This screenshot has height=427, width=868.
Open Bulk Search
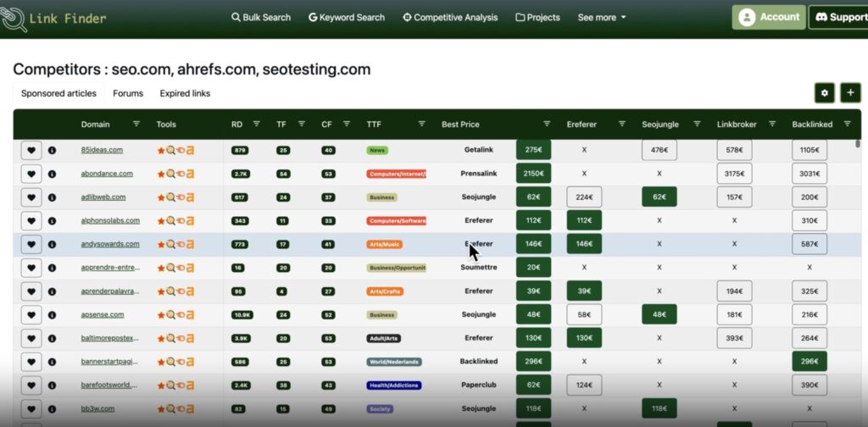click(x=261, y=17)
